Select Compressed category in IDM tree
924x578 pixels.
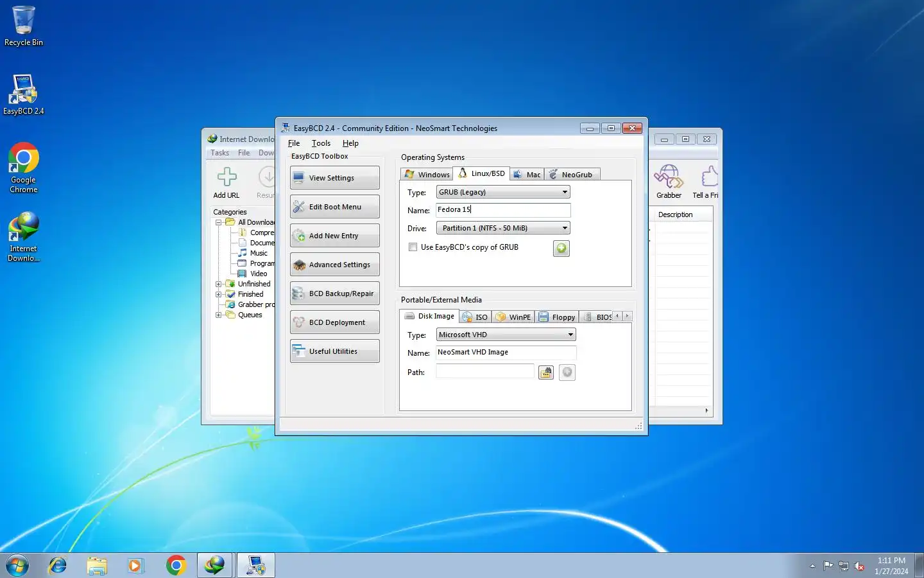[x=262, y=232]
